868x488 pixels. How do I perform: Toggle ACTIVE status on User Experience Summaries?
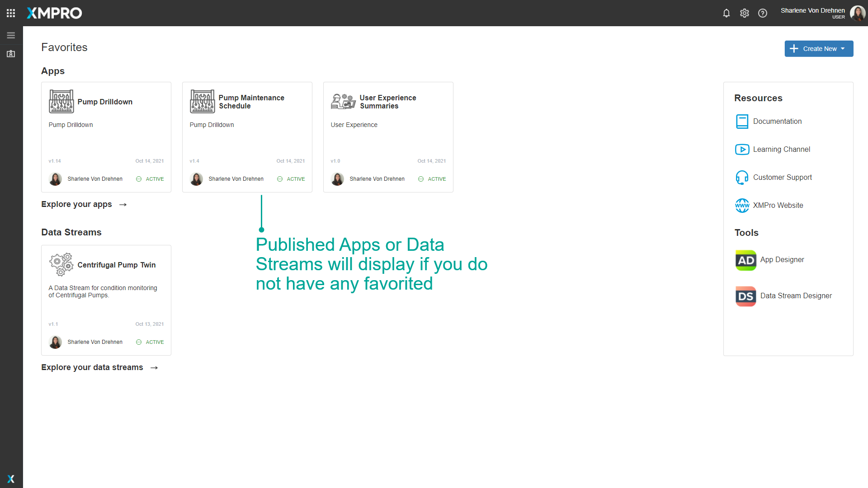pyautogui.click(x=432, y=179)
